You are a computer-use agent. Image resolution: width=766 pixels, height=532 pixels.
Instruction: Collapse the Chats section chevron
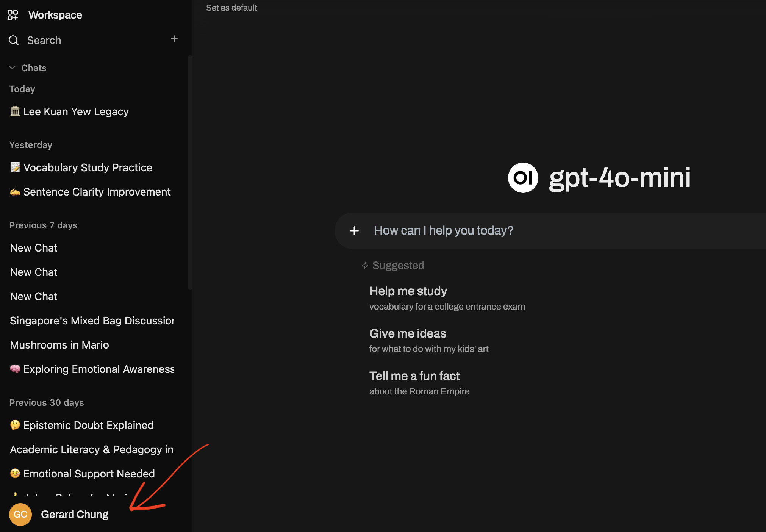click(12, 67)
